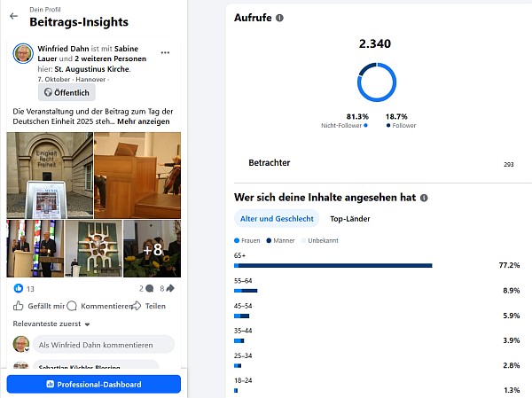Select the Alter und Geschlecht tab
The image size is (532, 398).
277,219
